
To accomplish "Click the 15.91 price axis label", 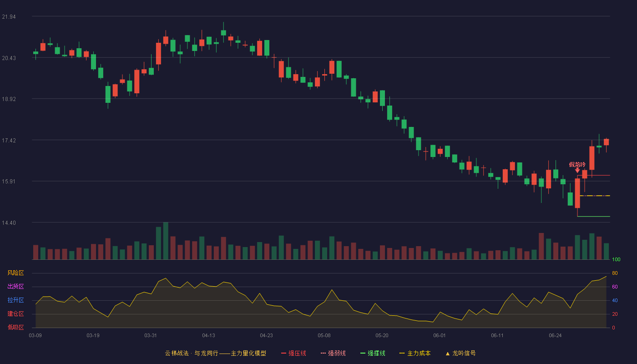I will click(9, 182).
